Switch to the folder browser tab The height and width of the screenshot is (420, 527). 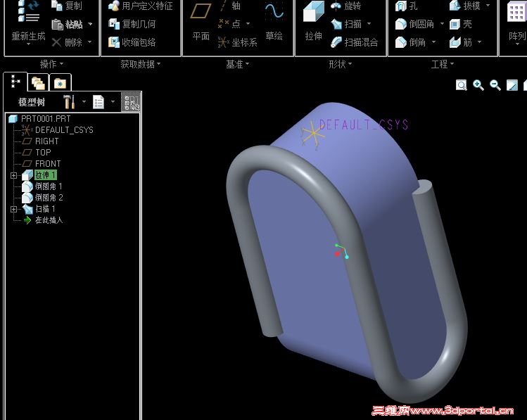pyautogui.click(x=38, y=82)
